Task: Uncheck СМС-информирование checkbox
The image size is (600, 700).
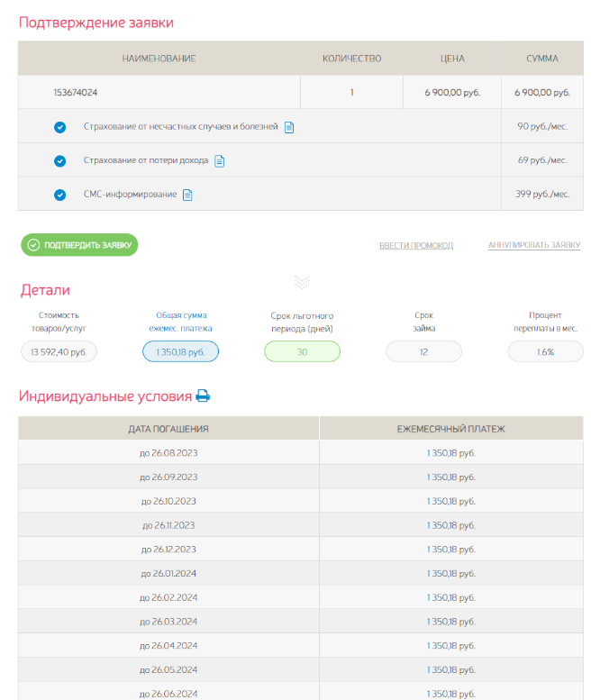Action: pyautogui.click(x=59, y=195)
